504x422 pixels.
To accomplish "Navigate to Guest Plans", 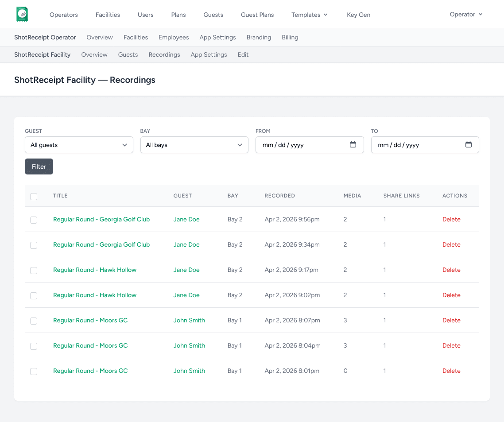I will pos(257,15).
